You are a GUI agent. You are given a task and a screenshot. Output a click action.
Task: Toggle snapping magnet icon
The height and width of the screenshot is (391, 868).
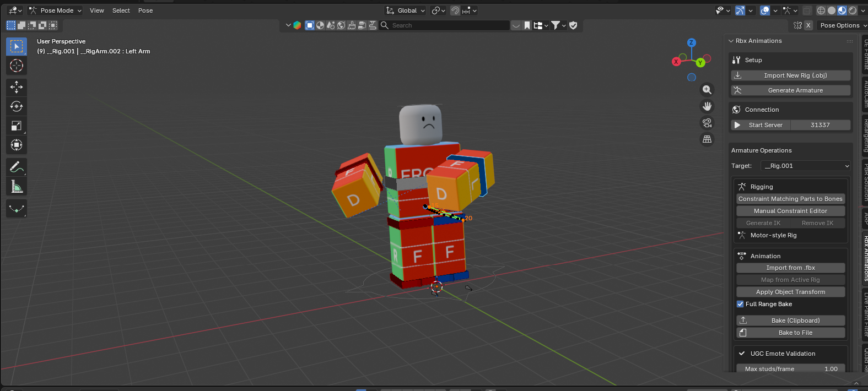[455, 10]
